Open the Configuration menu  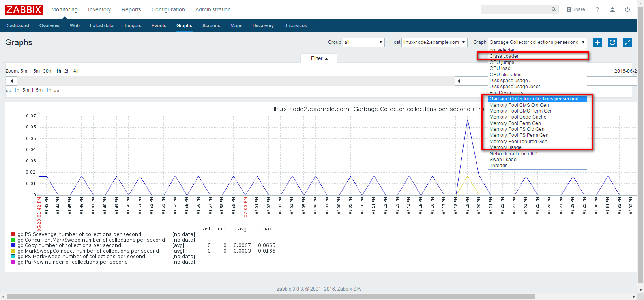coord(168,9)
